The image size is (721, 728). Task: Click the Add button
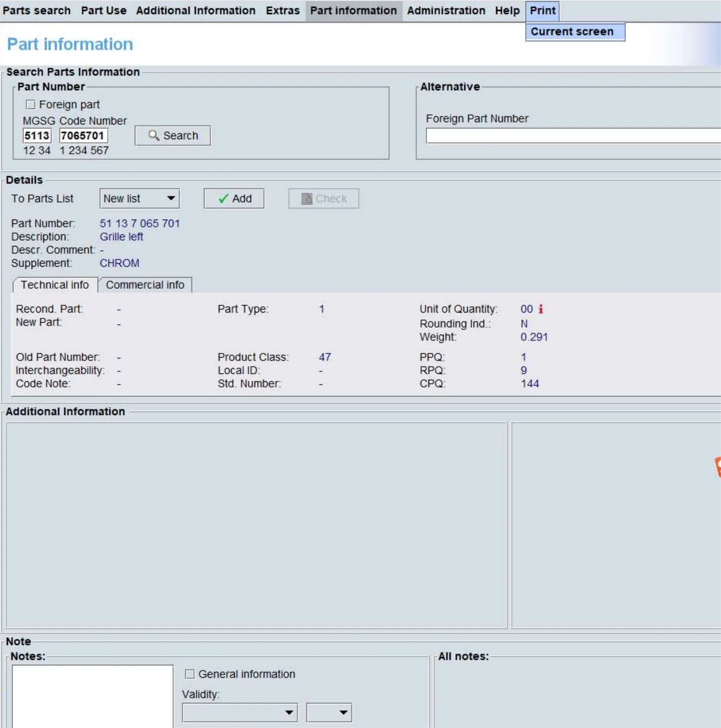click(x=234, y=198)
